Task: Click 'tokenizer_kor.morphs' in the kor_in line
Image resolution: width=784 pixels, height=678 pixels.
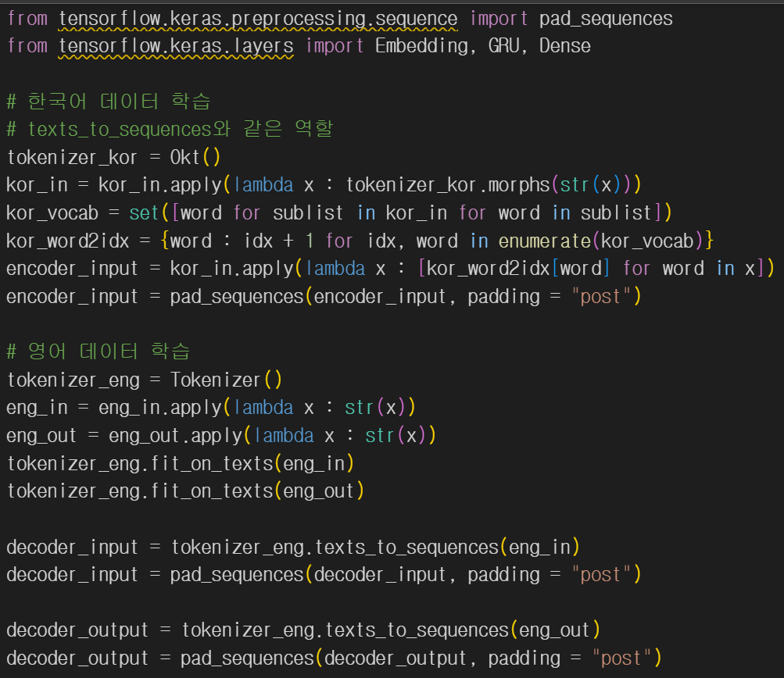Action: tap(448, 185)
